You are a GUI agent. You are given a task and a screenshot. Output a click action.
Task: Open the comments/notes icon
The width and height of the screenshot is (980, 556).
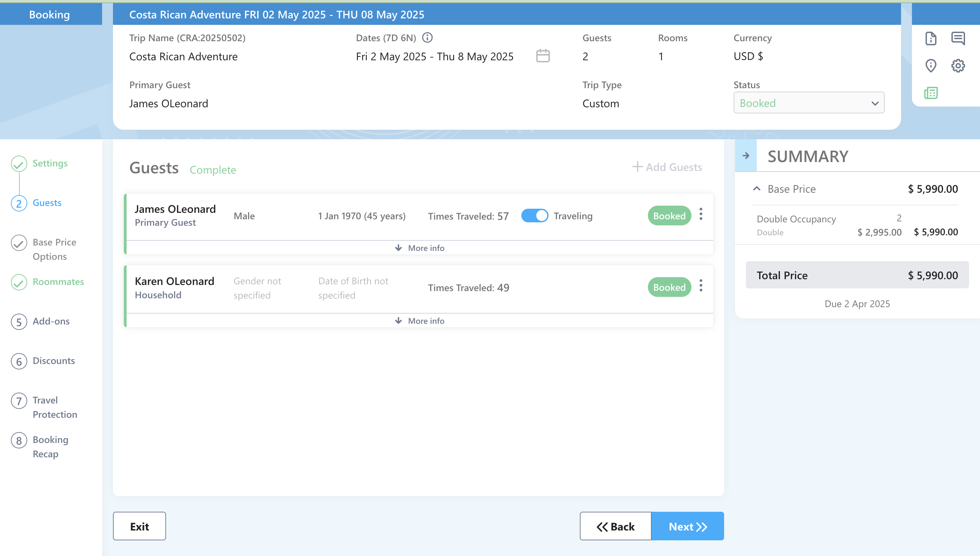(958, 38)
